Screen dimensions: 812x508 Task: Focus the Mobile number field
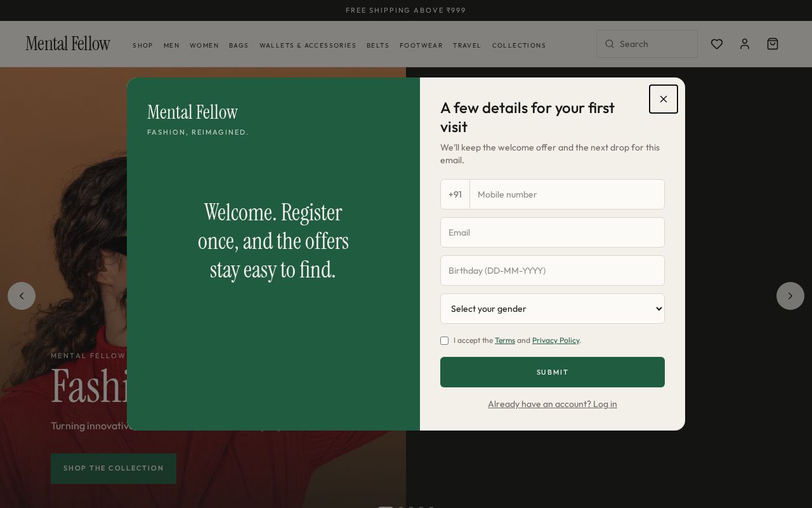coord(567,194)
